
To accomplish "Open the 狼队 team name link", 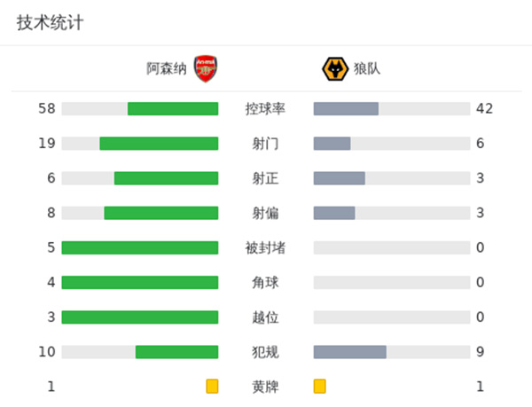I will [366, 69].
